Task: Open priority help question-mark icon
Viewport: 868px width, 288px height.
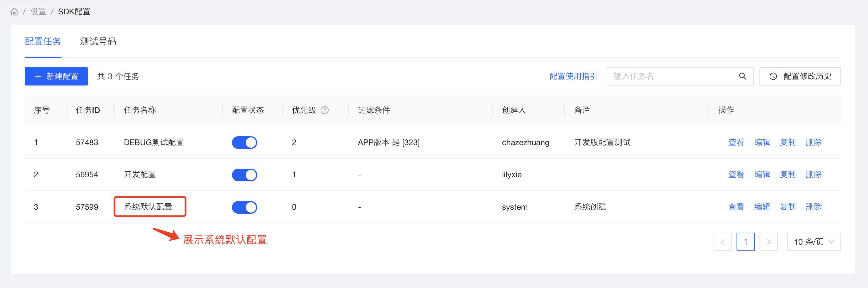Action: (324, 110)
